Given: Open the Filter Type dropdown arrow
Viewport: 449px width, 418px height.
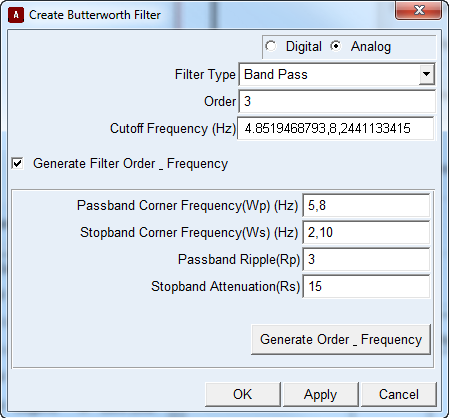Looking at the screenshot, I should pyautogui.click(x=427, y=74).
